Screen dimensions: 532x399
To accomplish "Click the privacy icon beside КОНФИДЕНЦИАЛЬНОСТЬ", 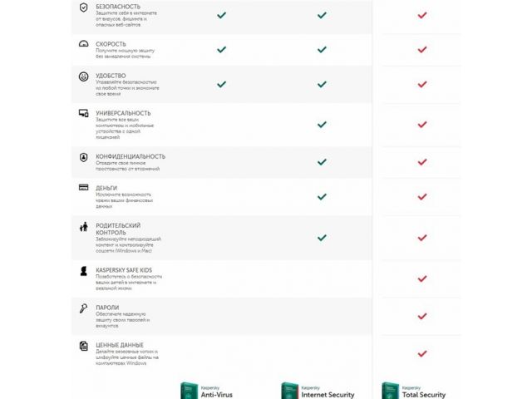I will 83,157.
